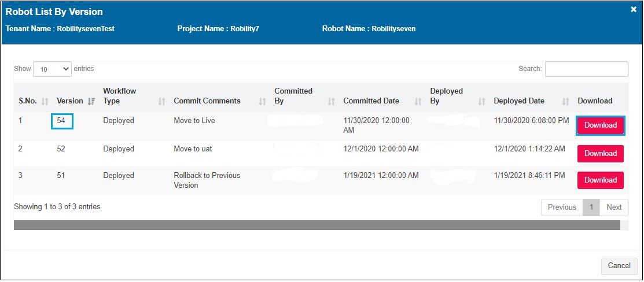Screen dimensions: 644x282
Task: Sort by Version column sort icon
Action: pos(91,102)
